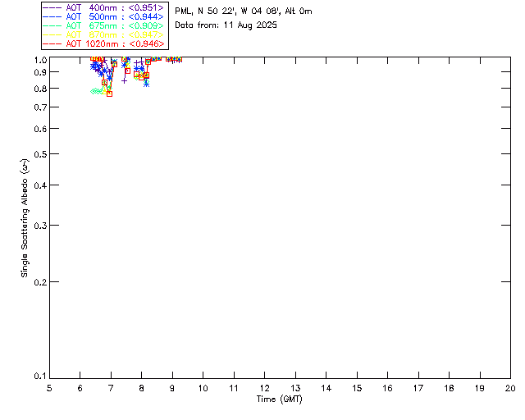Click the y-axis tick label 0.9
Image resolution: width=525 pixels, height=420 pixels.
tap(40, 72)
